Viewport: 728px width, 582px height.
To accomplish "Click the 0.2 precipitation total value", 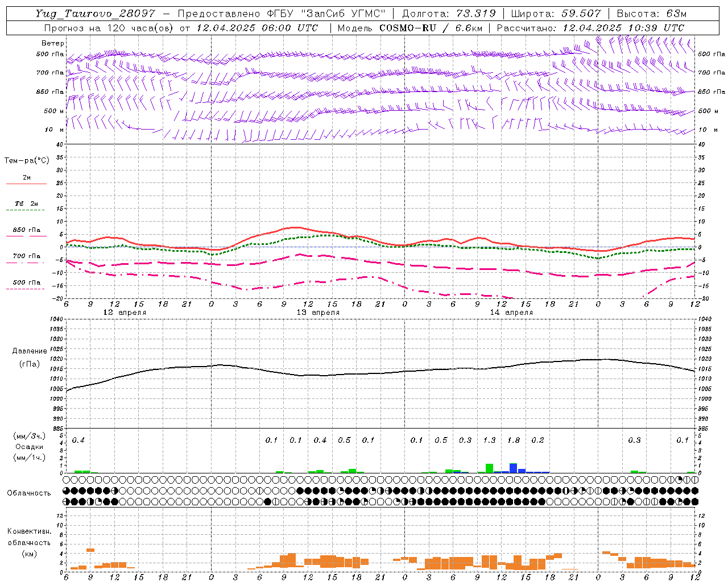I will click(537, 440).
